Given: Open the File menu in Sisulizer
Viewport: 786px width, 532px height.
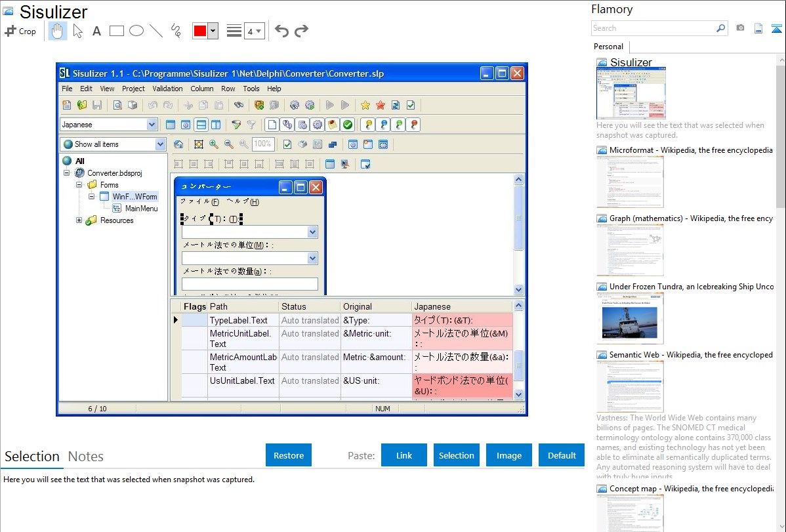Looking at the screenshot, I should 67,89.
